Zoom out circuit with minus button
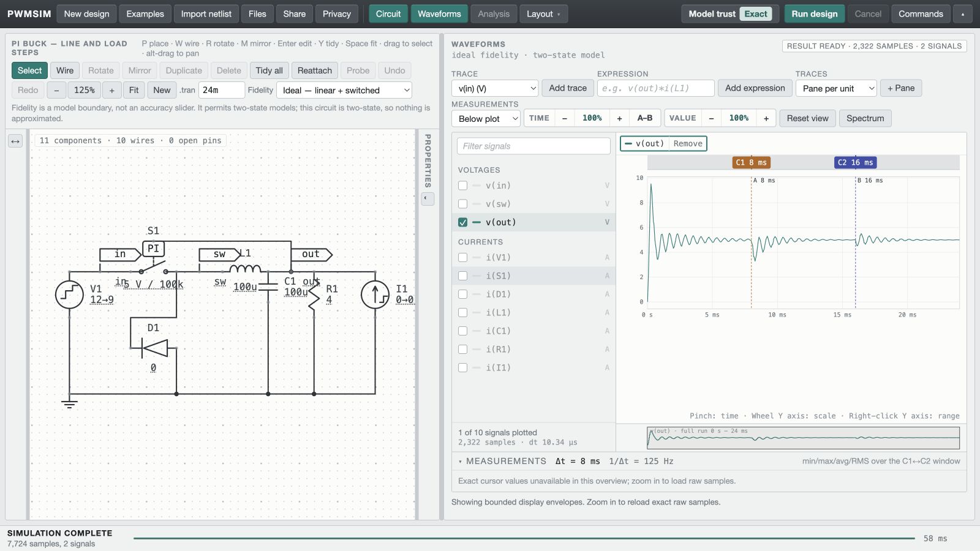980x551 pixels. coord(56,90)
